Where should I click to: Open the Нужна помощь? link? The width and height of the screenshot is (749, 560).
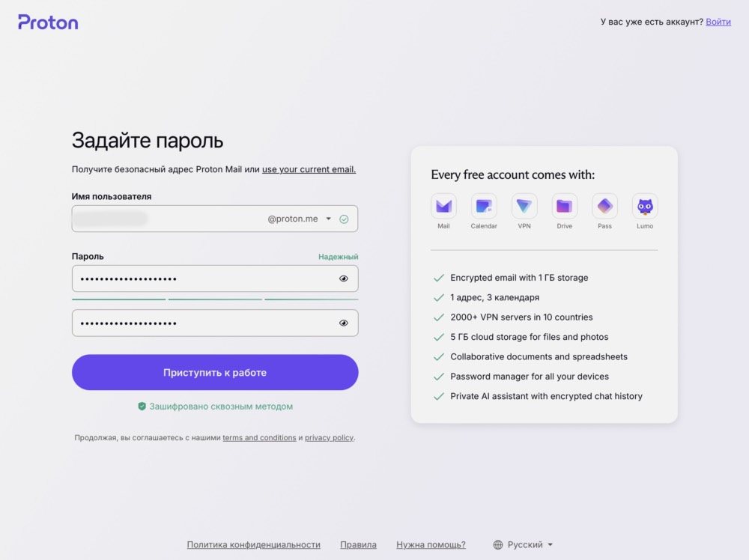pos(431,545)
